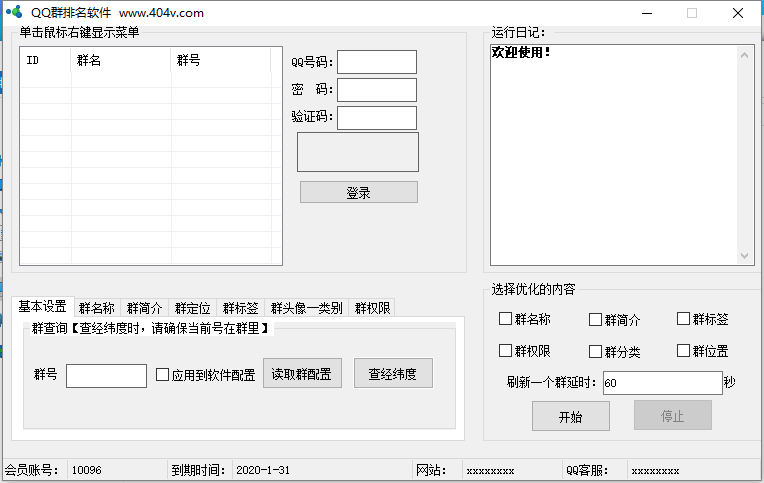Toggle the 群标签 checkbox
Image resolution: width=764 pixels, height=483 pixels.
pos(684,319)
